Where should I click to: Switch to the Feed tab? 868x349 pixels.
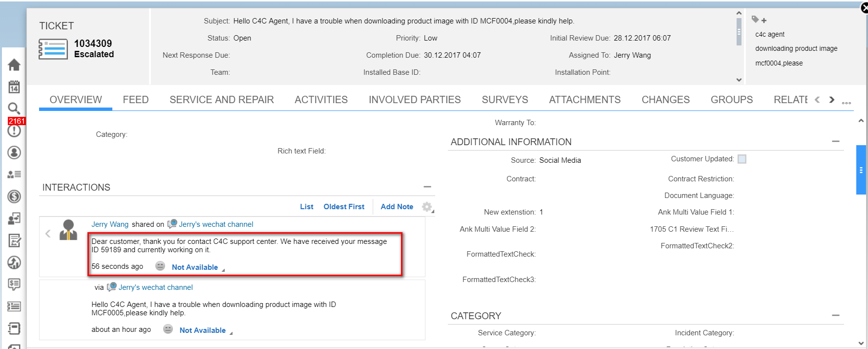point(135,100)
